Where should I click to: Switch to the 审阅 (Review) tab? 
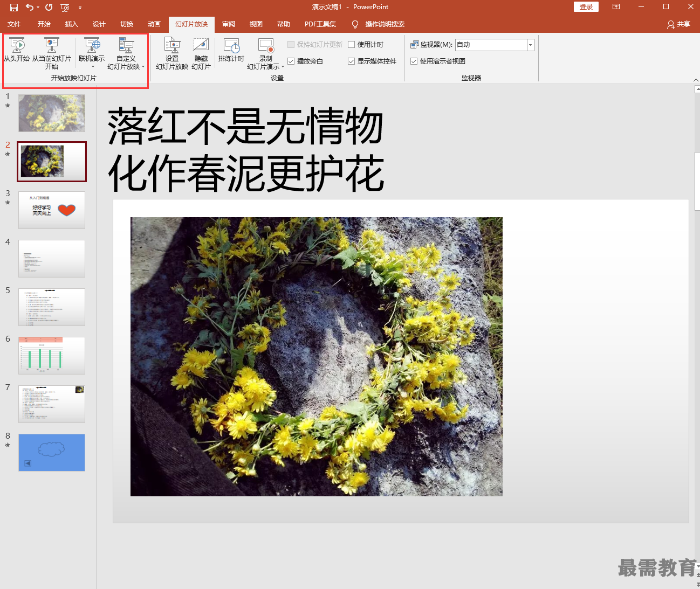click(x=229, y=24)
